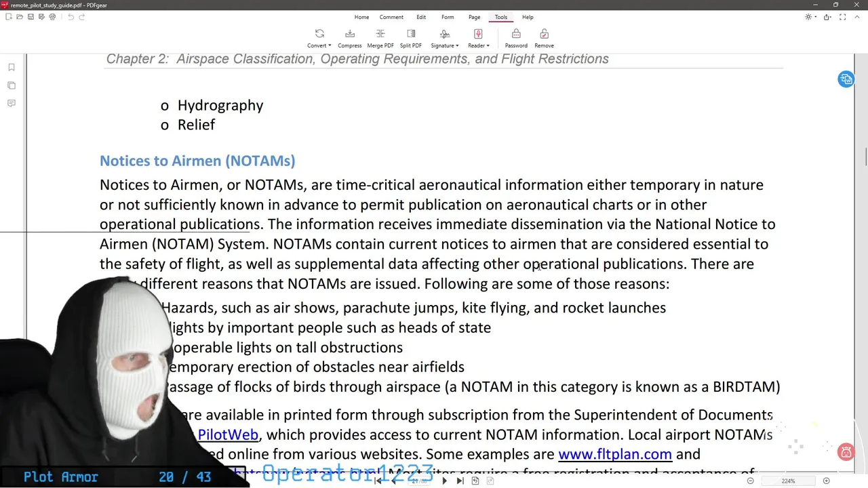868x488 pixels.
Task: Redo the last action
Action: tap(82, 17)
